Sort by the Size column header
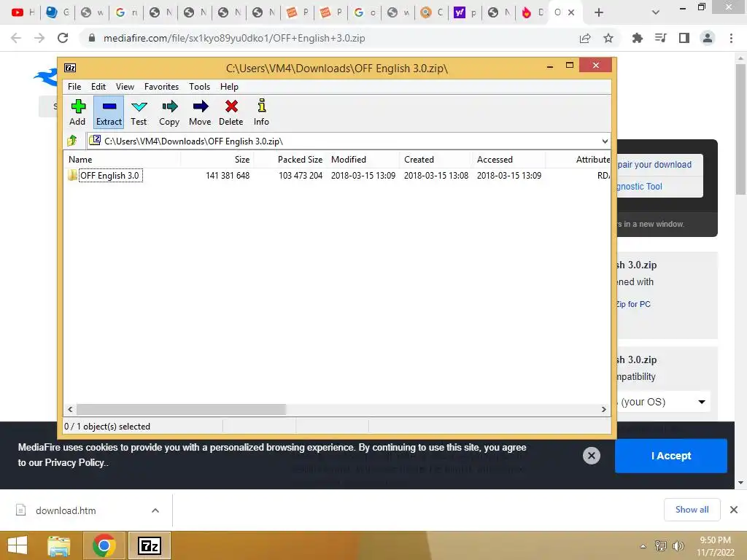747x560 pixels. pyautogui.click(x=217, y=160)
